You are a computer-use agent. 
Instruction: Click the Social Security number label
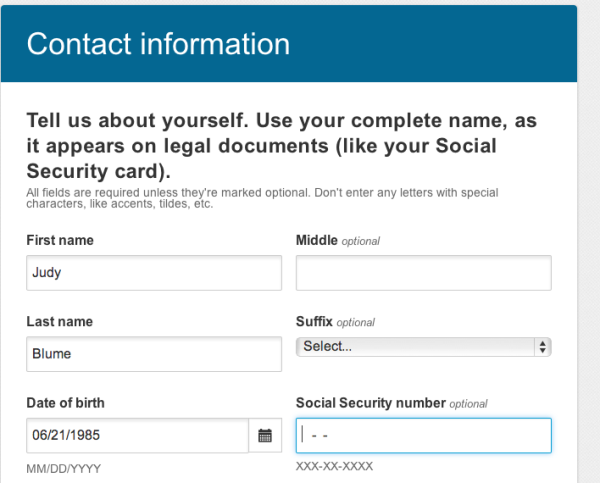371,403
